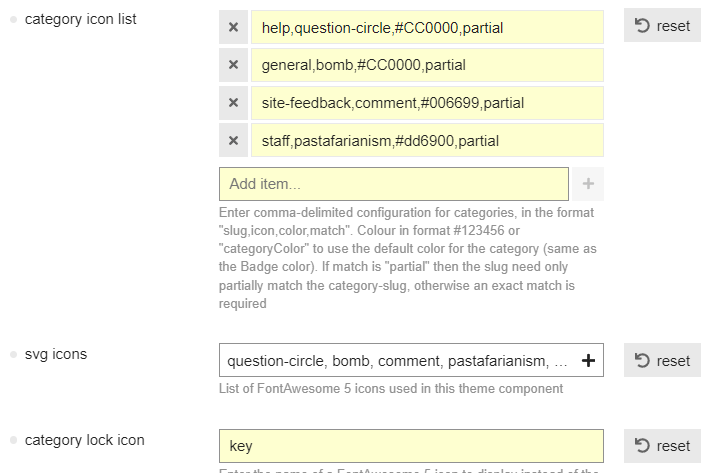
Task: Click the category lock icon label
Action: [x=85, y=440]
